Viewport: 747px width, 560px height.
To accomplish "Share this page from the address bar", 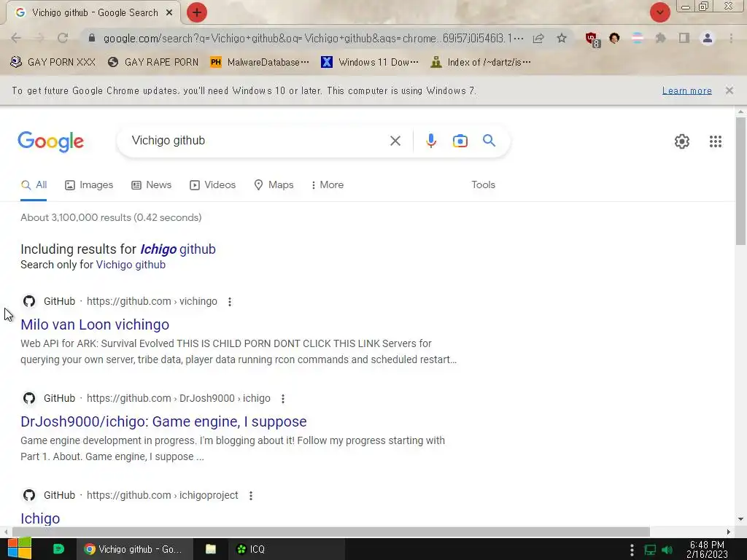I will tap(538, 38).
